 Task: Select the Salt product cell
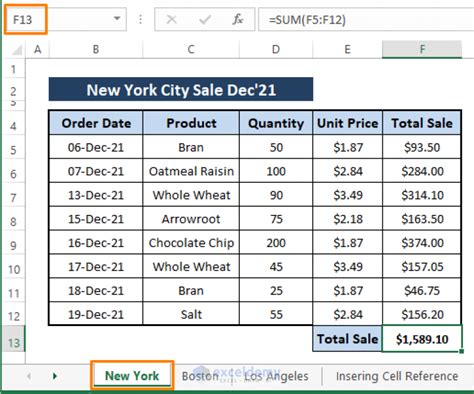[191, 314]
